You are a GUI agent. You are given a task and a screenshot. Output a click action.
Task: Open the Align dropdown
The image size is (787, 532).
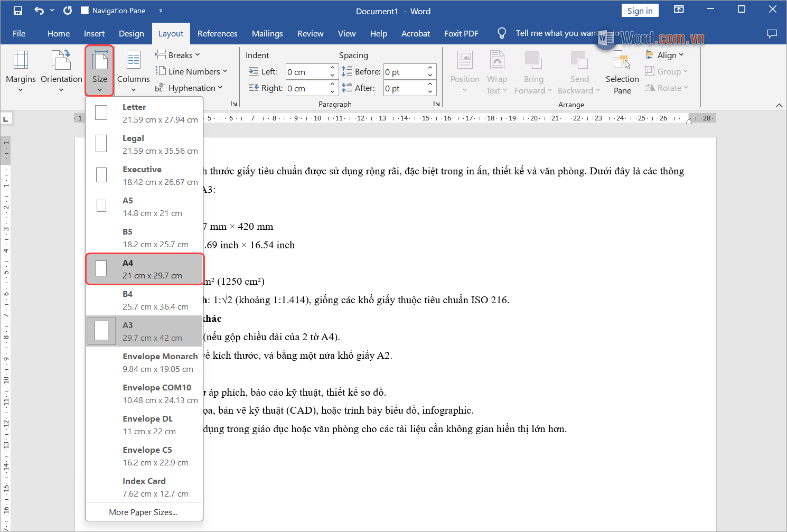pyautogui.click(x=665, y=55)
